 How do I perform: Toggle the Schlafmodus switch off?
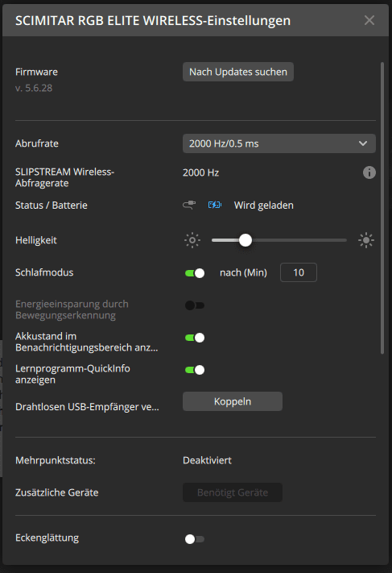195,273
